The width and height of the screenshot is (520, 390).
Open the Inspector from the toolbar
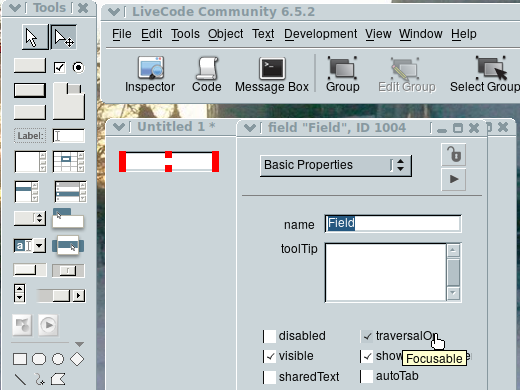(x=150, y=74)
